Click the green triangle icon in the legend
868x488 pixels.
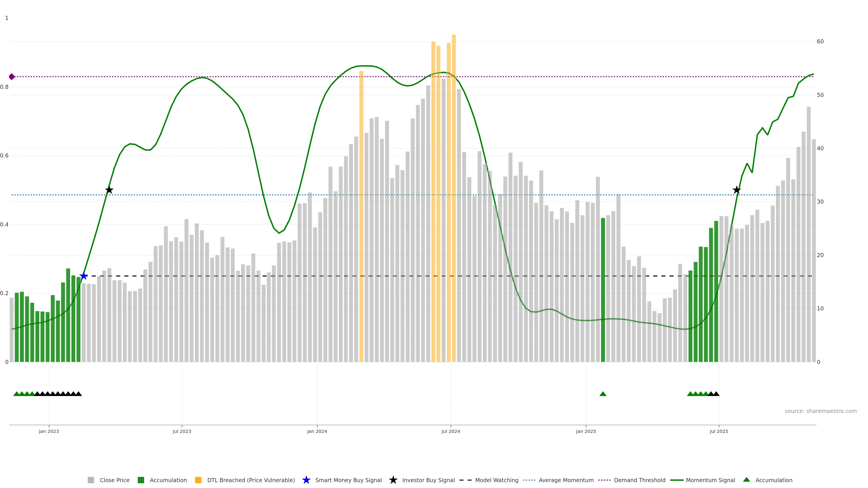(746, 480)
